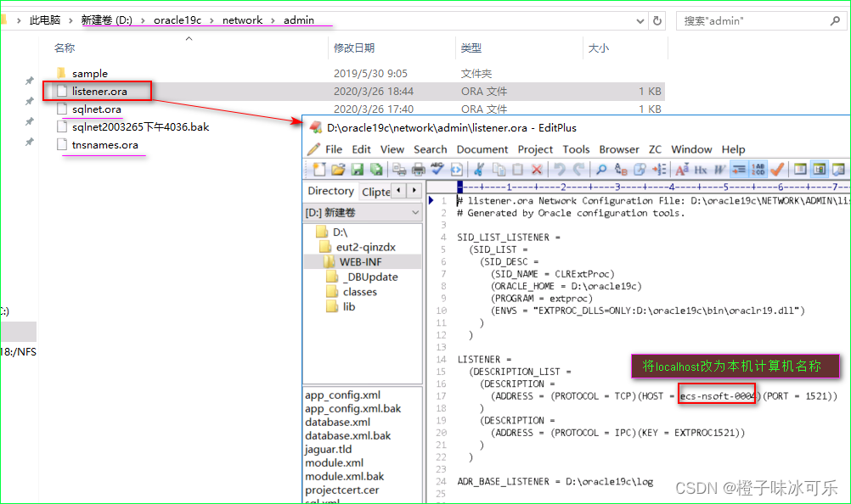The image size is (851, 504).
Task: Open the View menu
Action: point(392,149)
